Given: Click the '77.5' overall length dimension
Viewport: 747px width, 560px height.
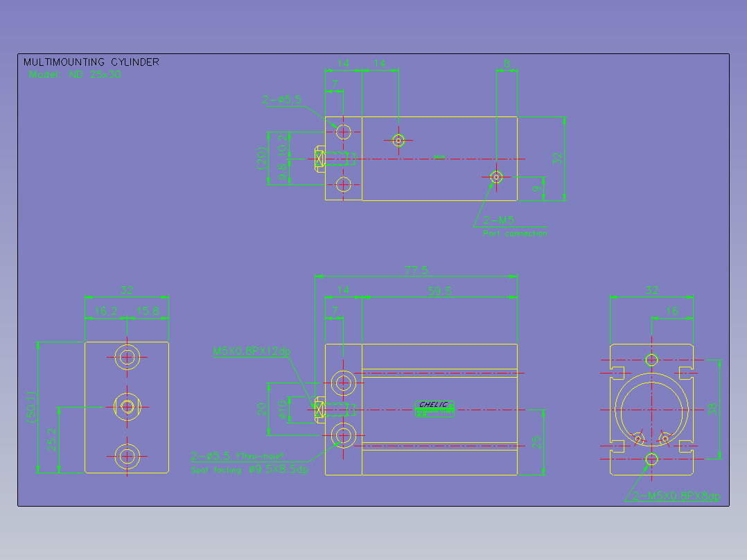Looking at the screenshot, I should (416, 270).
